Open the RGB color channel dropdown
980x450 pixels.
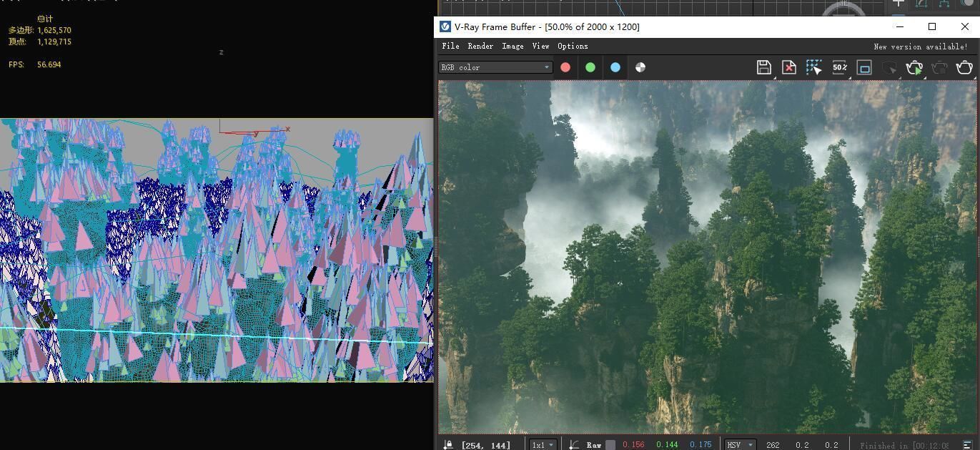tap(495, 67)
